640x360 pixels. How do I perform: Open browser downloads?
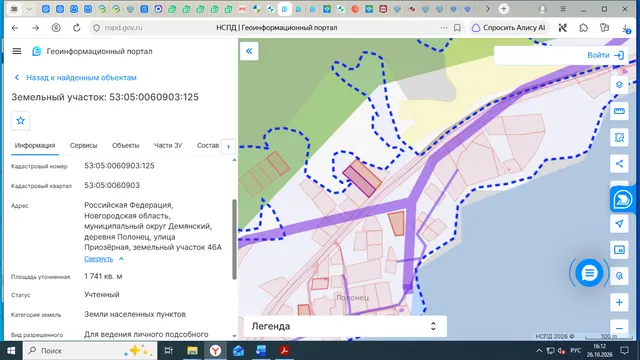[x=626, y=28]
